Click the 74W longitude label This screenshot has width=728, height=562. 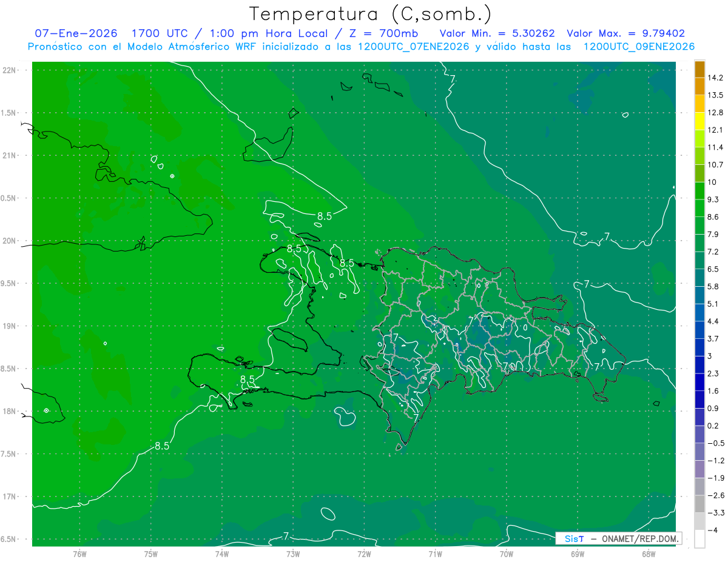221,554
